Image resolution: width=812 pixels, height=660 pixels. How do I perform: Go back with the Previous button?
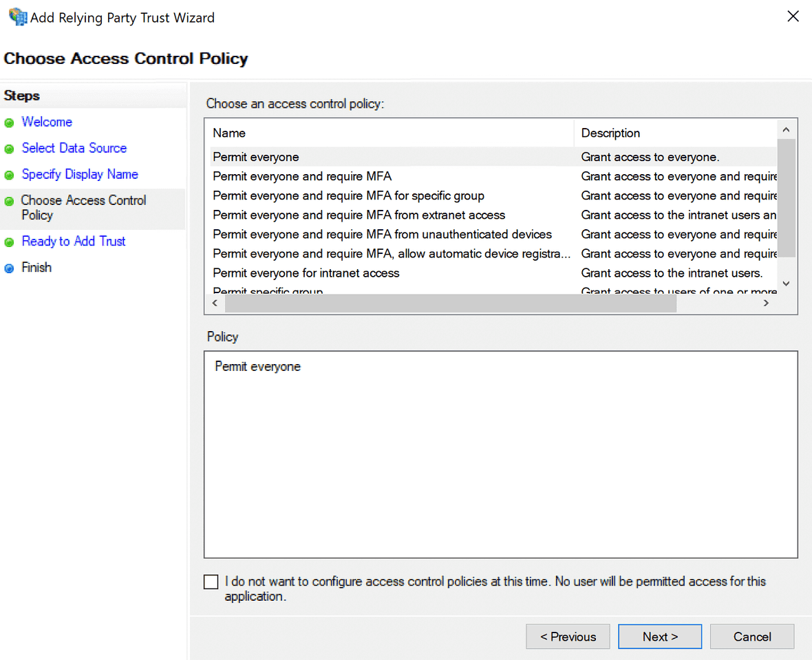(568, 637)
